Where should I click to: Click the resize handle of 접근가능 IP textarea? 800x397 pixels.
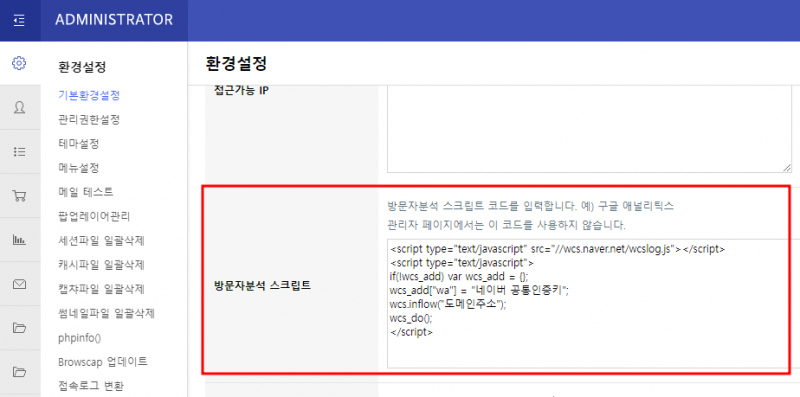pyautogui.click(x=786, y=168)
